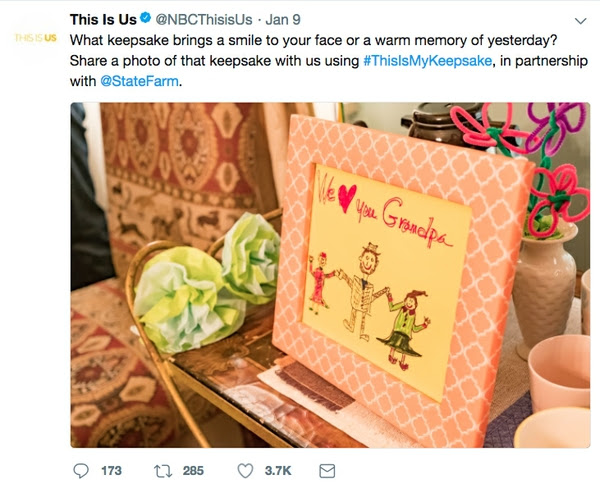Click the 3.7K likes count
Viewport: 600px width, 484px height.
(276, 469)
